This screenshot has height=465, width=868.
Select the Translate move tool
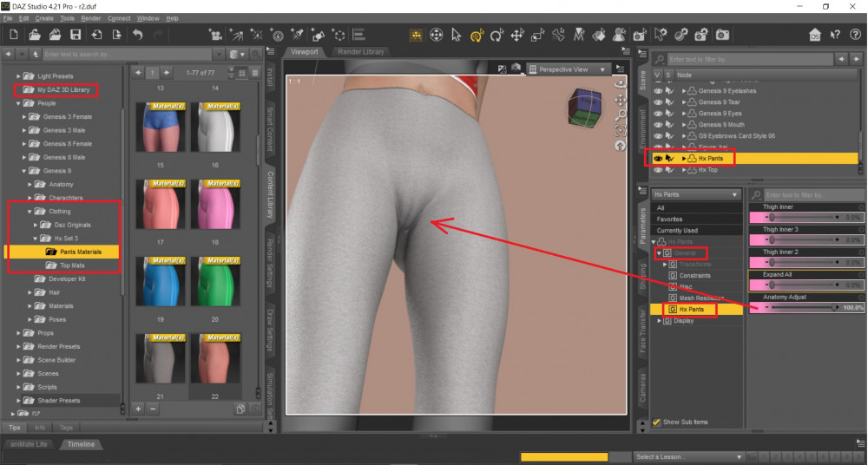pos(517,35)
